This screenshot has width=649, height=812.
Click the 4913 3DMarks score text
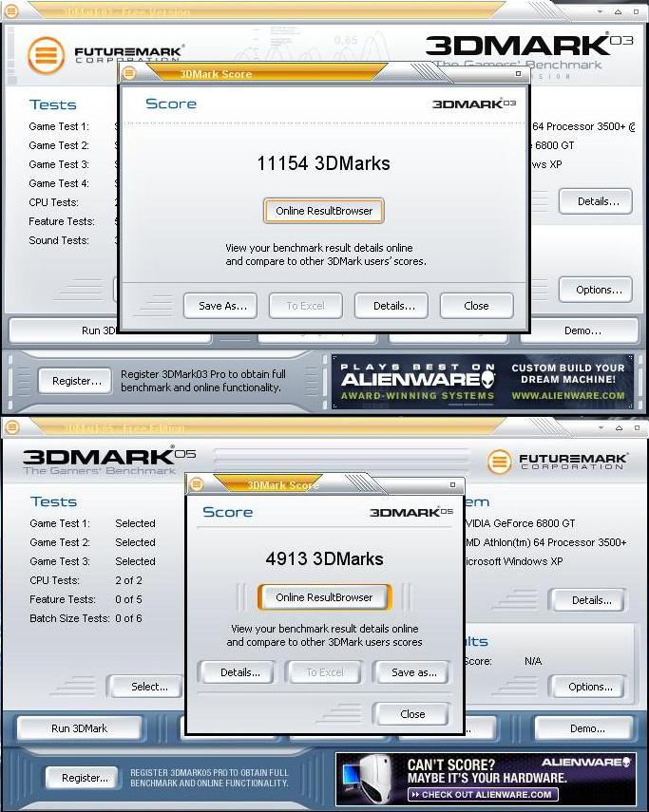point(324,558)
